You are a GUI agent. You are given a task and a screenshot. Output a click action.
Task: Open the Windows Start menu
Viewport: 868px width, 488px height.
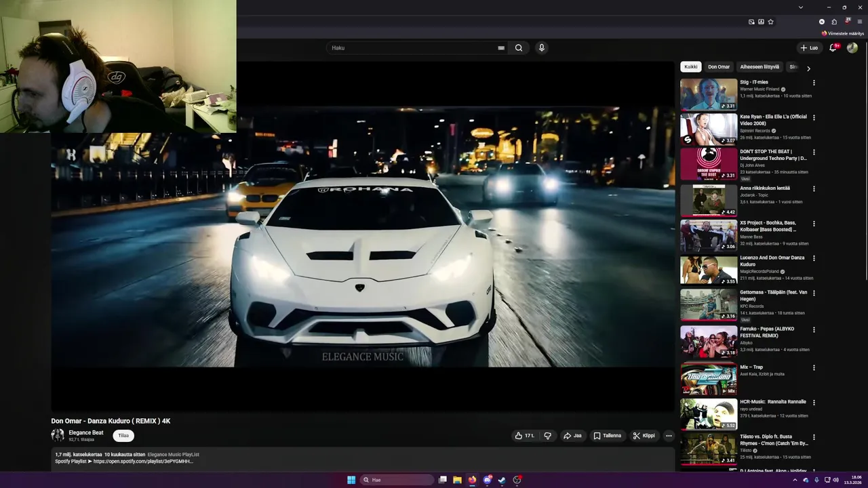[x=351, y=480]
